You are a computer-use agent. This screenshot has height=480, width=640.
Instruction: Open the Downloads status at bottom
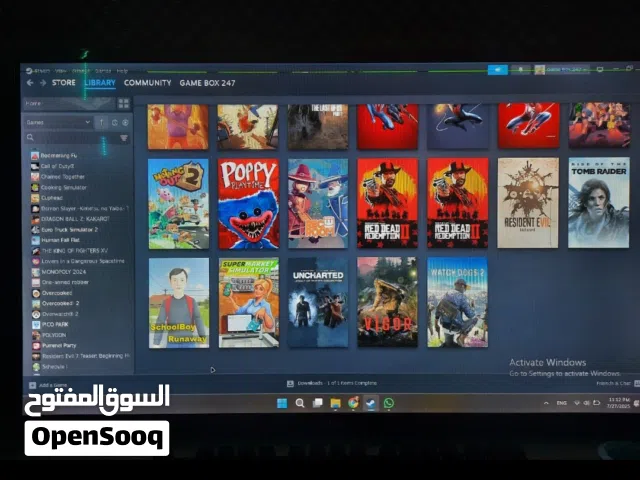click(332, 383)
